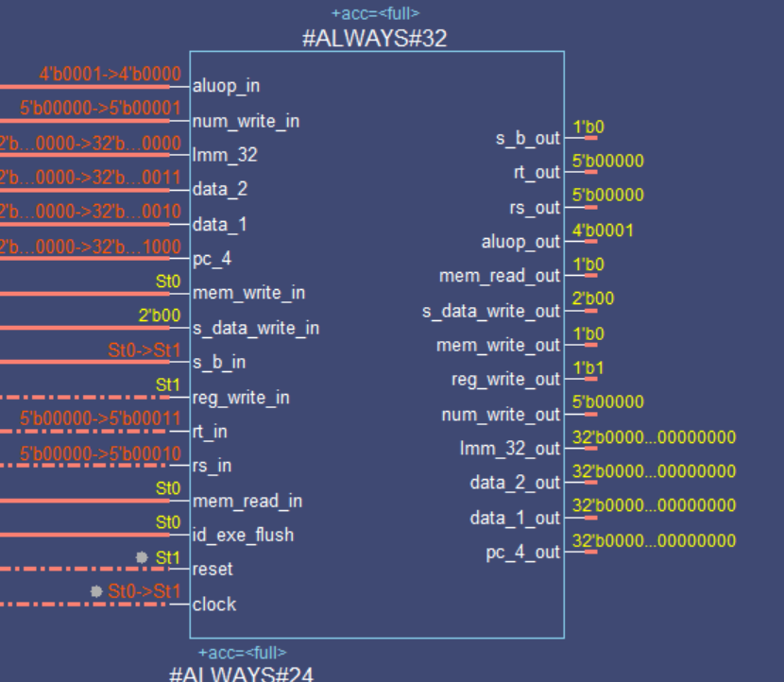
Task: Select the 1'b0 value on mem_read_out
Action: pyautogui.click(x=588, y=264)
